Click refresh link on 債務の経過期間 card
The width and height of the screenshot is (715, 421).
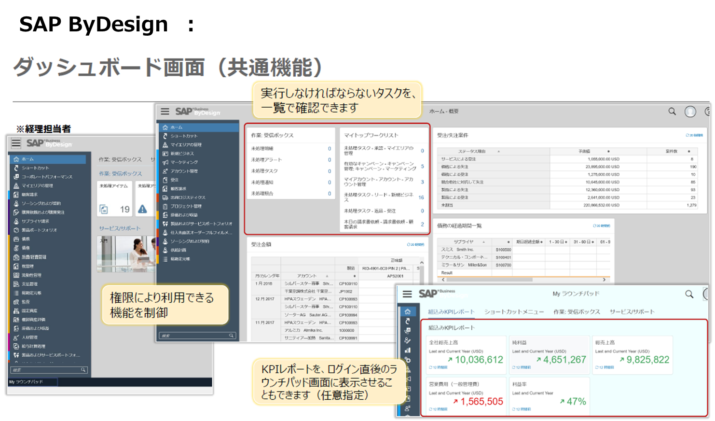[601, 226]
